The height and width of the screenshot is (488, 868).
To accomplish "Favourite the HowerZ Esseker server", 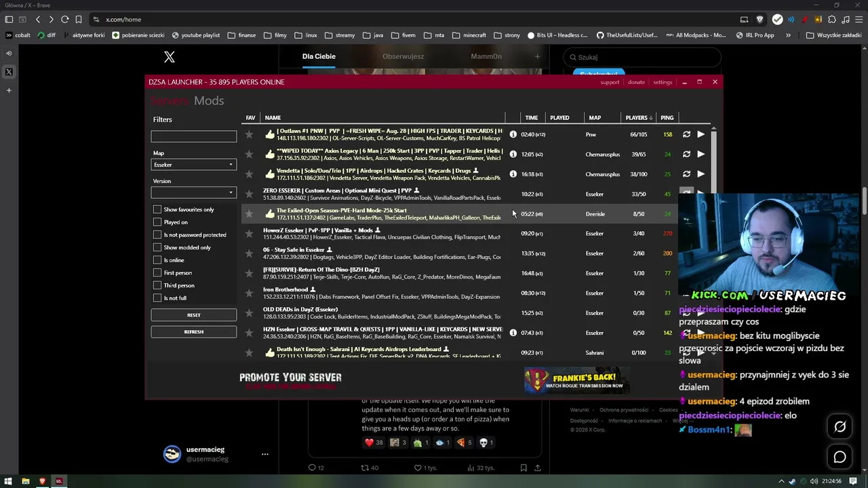I will 250,234.
